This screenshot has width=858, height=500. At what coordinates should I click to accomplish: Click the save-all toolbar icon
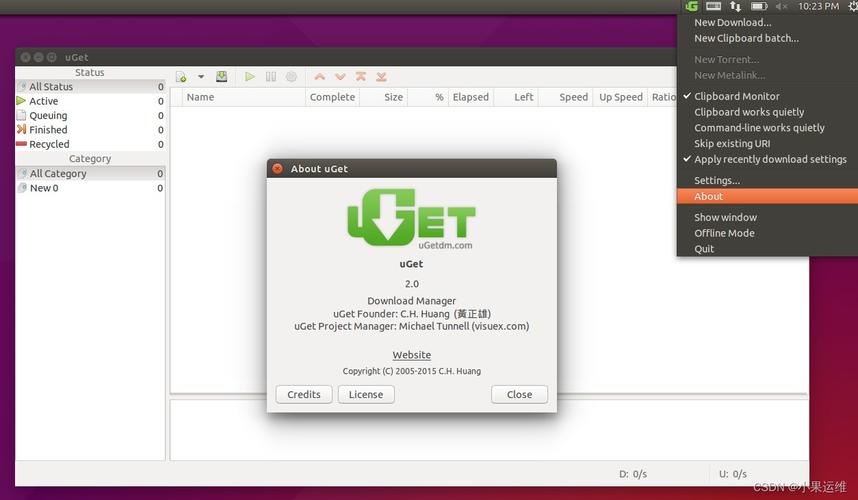(222, 77)
